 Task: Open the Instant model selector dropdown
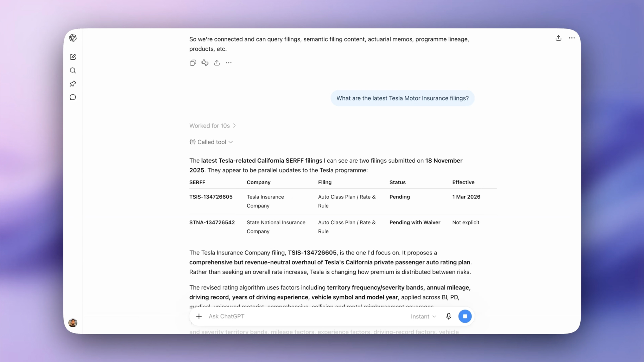pos(424,317)
